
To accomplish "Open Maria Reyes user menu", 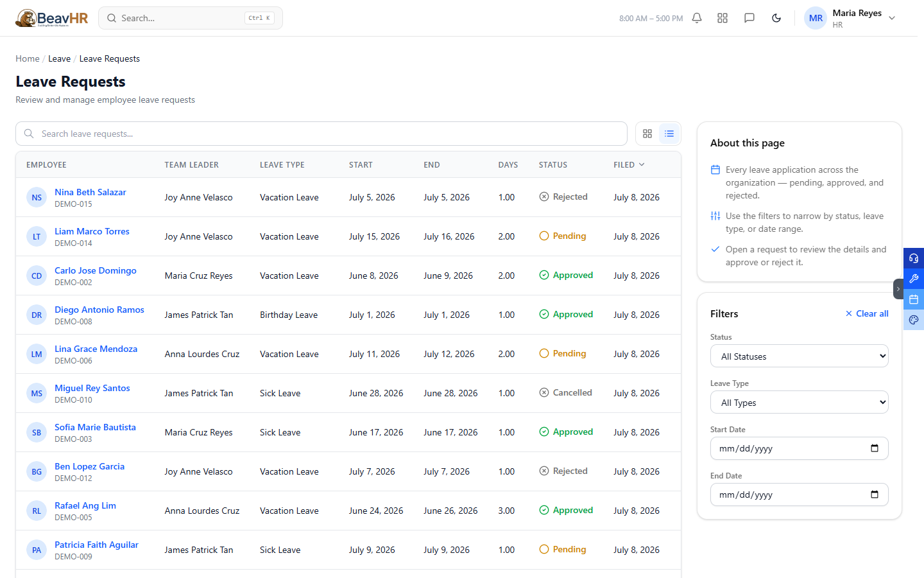I will coord(850,18).
